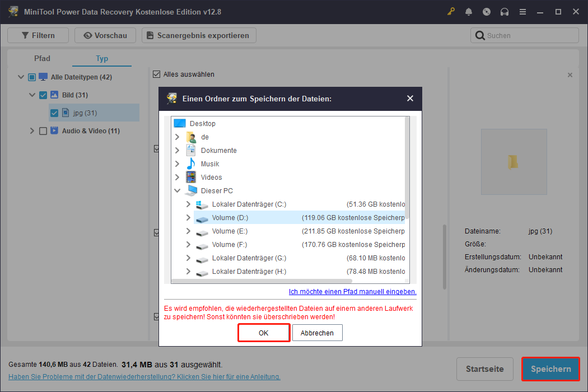Open the hamburger menu
The height and width of the screenshot is (392, 588).
(522, 11)
